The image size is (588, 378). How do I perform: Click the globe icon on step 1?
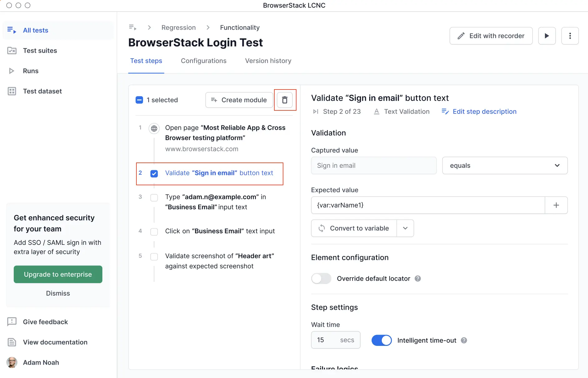pyautogui.click(x=154, y=128)
